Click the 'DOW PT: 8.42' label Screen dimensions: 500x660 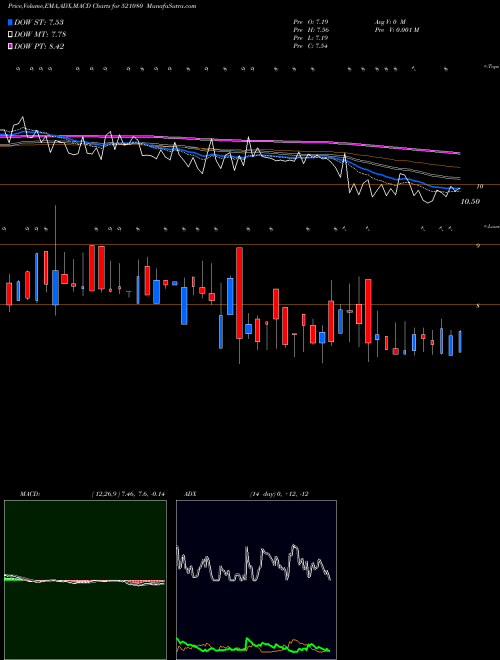pos(39,47)
